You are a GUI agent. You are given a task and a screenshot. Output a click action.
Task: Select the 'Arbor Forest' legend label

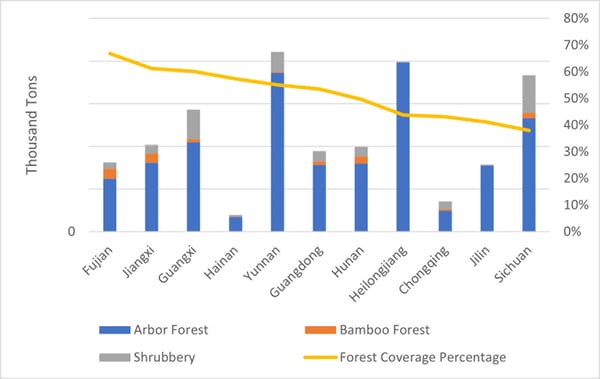[171, 330]
